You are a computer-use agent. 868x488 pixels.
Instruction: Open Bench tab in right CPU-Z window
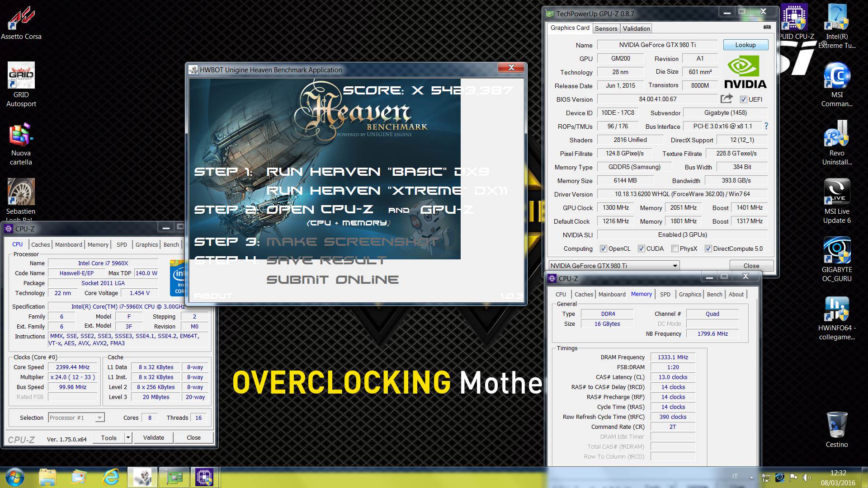(715, 294)
